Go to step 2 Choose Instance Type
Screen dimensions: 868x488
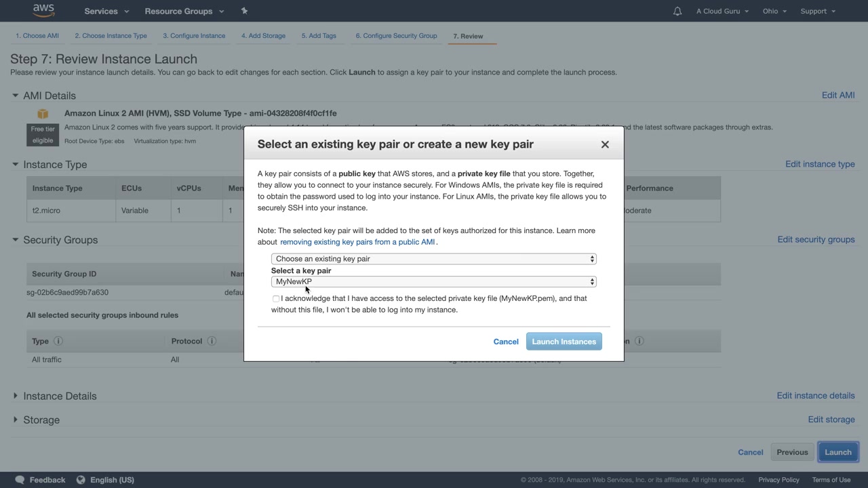[x=111, y=36]
